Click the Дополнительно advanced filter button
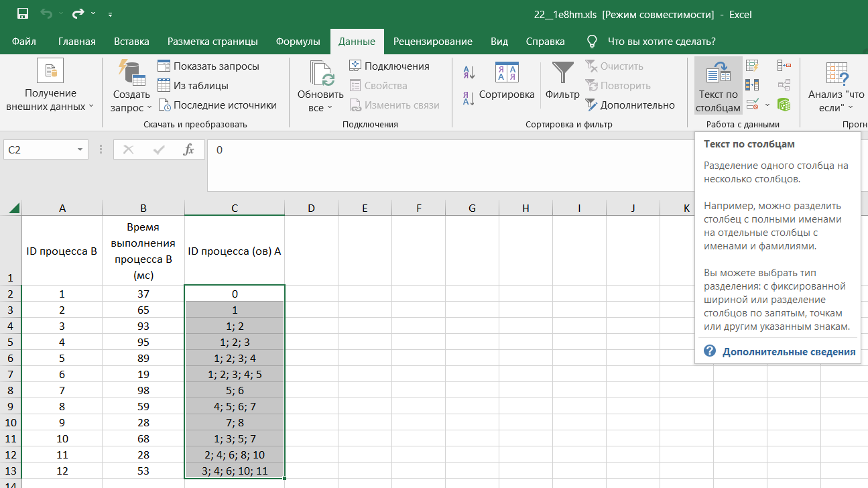The height and width of the screenshot is (488, 868). tap(630, 105)
